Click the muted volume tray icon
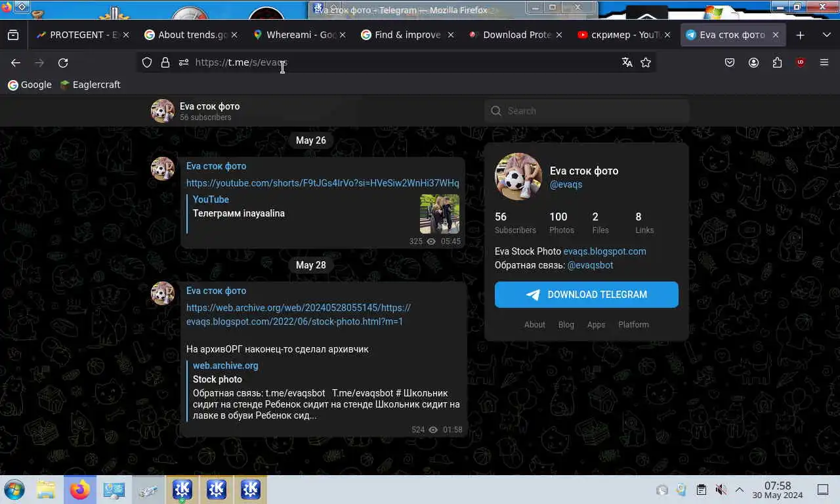The width and height of the screenshot is (840, 504). click(721, 490)
